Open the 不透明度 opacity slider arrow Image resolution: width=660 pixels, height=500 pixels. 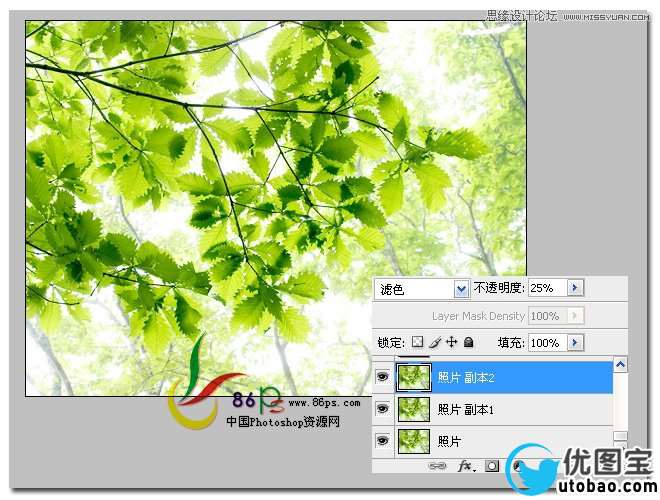click(x=575, y=288)
